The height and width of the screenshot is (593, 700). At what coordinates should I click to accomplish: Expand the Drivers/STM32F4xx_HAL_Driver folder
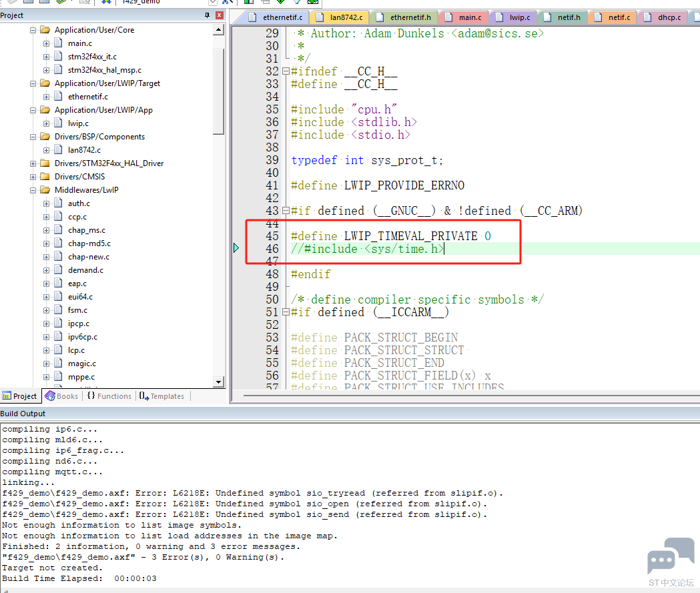[x=33, y=163]
